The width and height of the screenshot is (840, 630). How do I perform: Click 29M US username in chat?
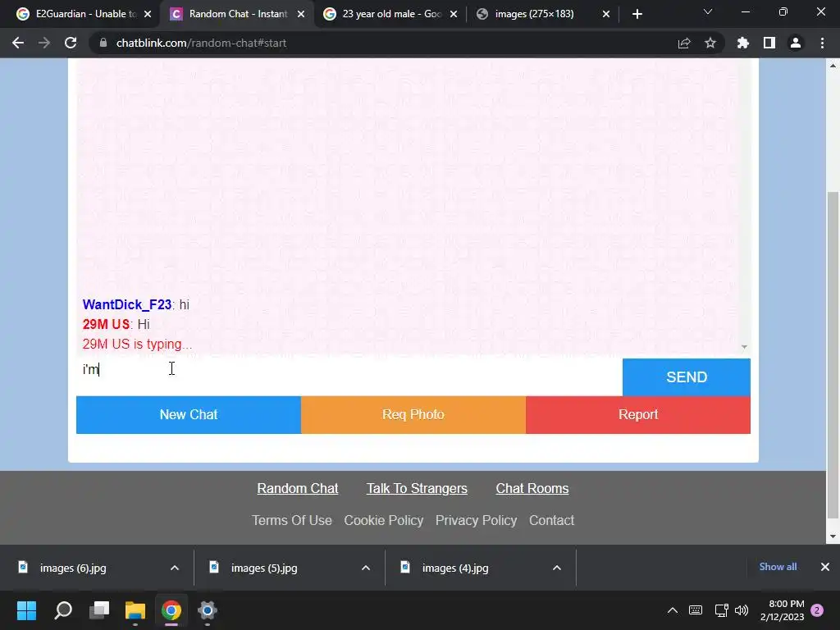[x=106, y=324]
